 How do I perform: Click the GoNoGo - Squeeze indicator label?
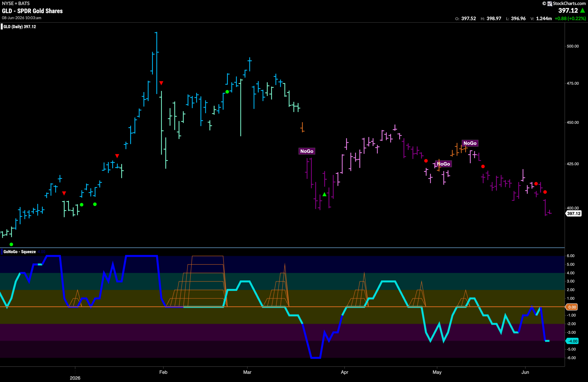20,252
